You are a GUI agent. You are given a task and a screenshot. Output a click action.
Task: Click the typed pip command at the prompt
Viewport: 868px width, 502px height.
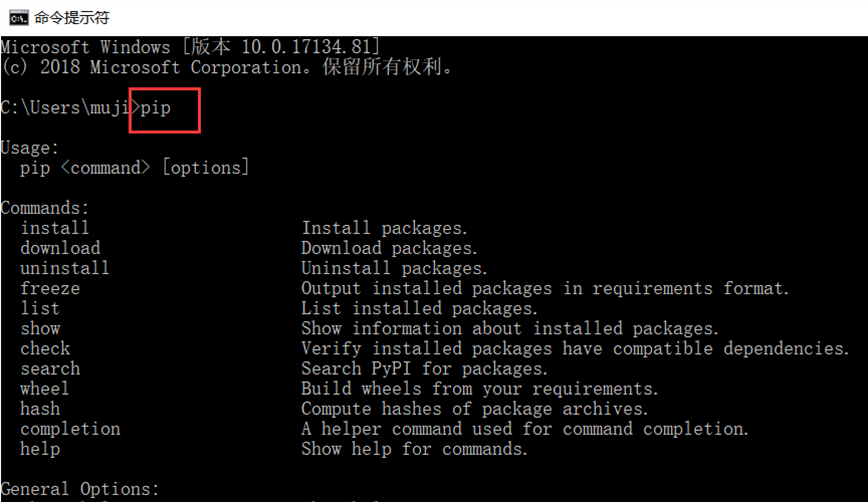tap(155, 108)
